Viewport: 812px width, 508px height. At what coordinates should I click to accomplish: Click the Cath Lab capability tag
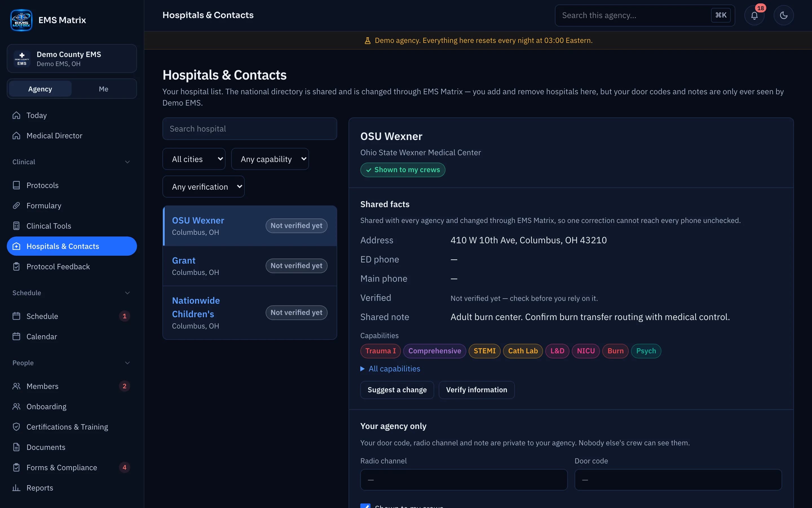pos(523,351)
